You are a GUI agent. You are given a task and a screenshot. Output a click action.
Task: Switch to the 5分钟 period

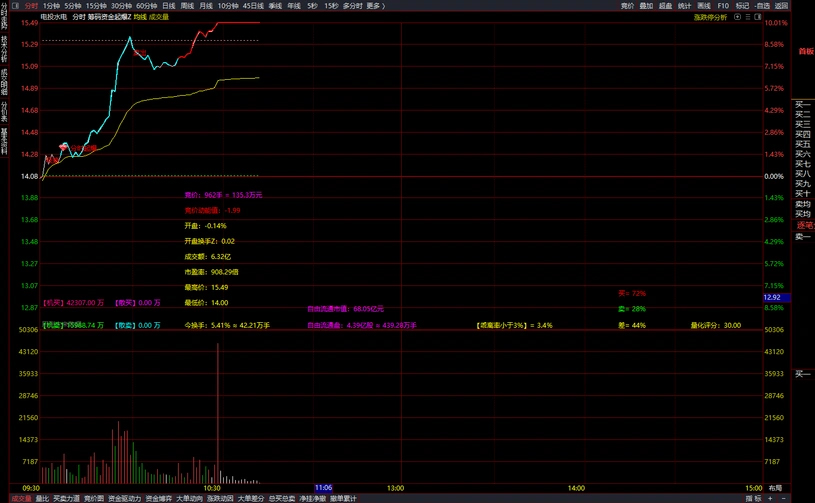[73, 6]
